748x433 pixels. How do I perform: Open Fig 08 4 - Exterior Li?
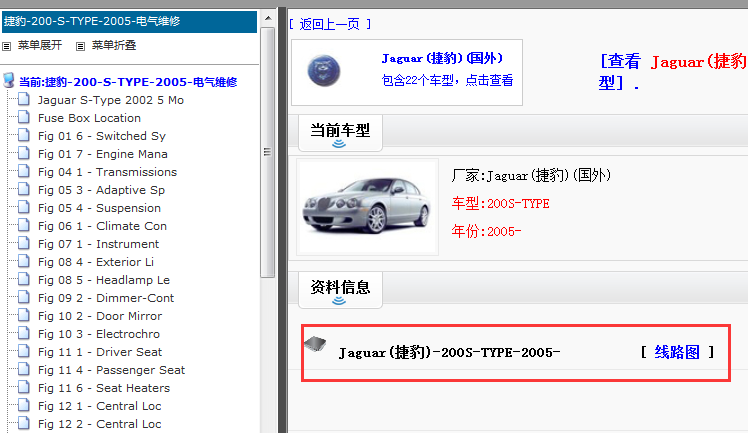[x=95, y=262]
